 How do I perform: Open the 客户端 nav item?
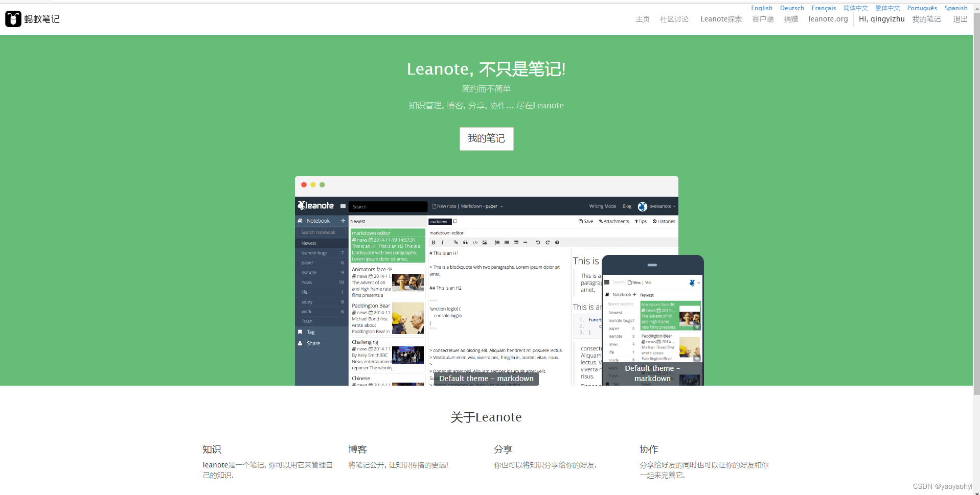pos(763,19)
